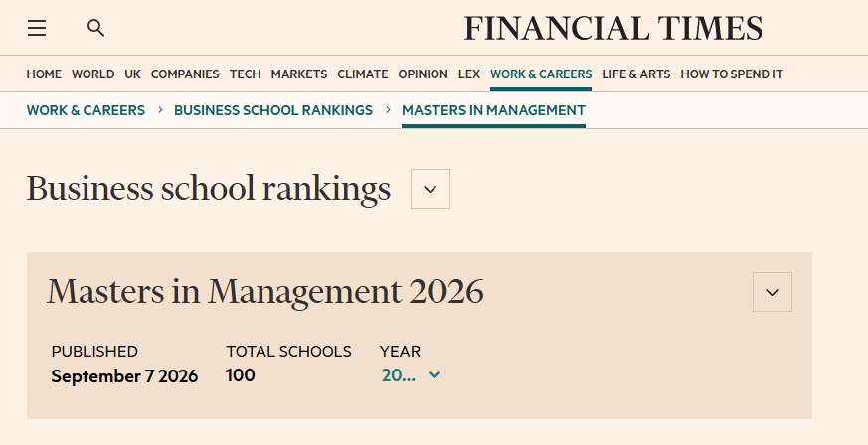Viewport: 868px width, 445px height.
Task: Open the LEX section
Action: (x=469, y=74)
